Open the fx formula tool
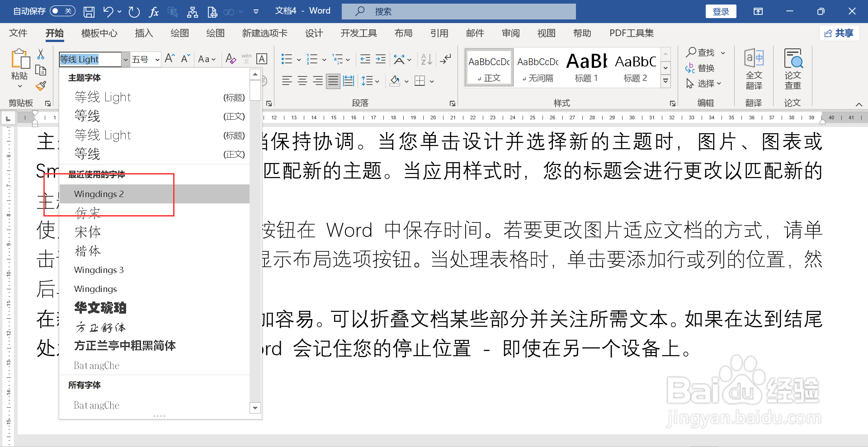 pos(154,12)
